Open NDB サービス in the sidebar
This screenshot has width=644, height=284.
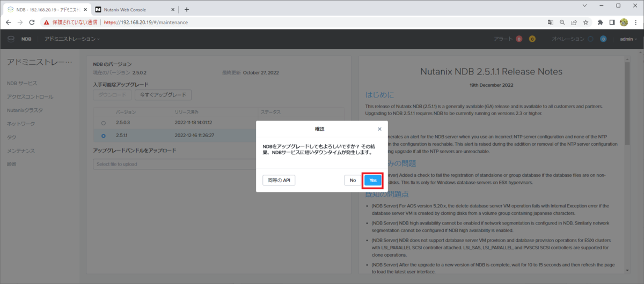click(22, 84)
